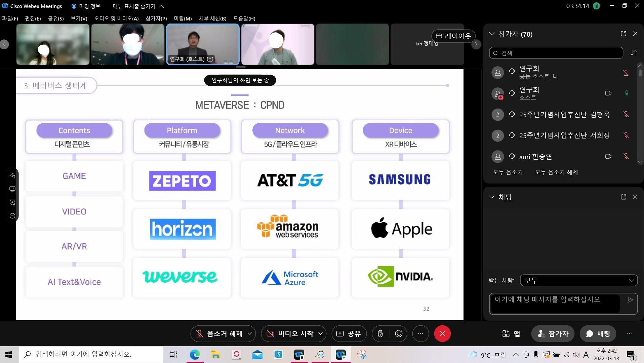Click 모두 음소거 to mute everyone
This screenshot has width=644, height=363.
click(x=508, y=172)
